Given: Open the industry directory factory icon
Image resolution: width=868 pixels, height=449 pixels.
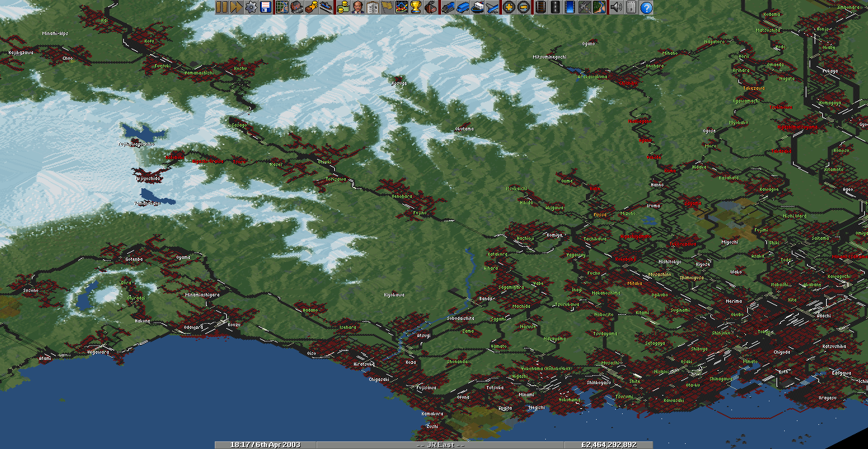Looking at the screenshot, I should (430, 8).
